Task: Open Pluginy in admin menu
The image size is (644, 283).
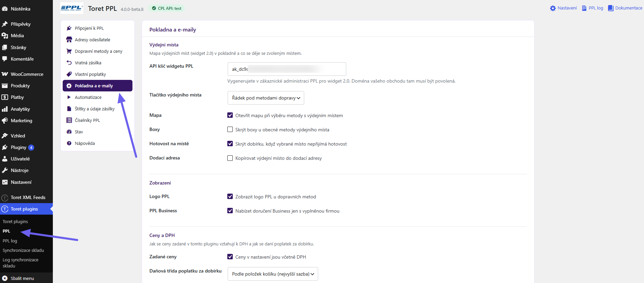Action: (26, 147)
